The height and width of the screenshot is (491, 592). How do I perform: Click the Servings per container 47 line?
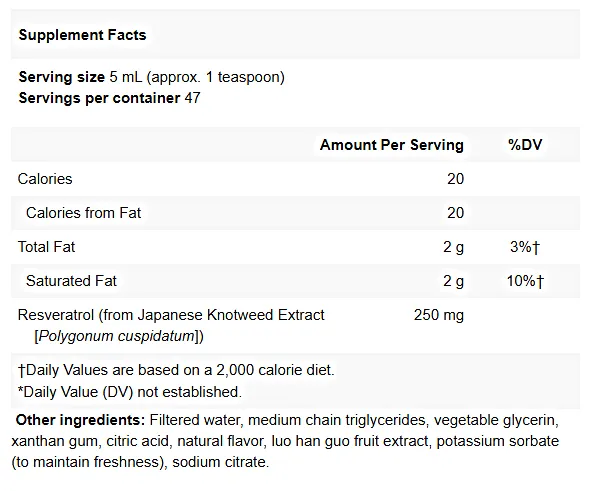tap(109, 98)
